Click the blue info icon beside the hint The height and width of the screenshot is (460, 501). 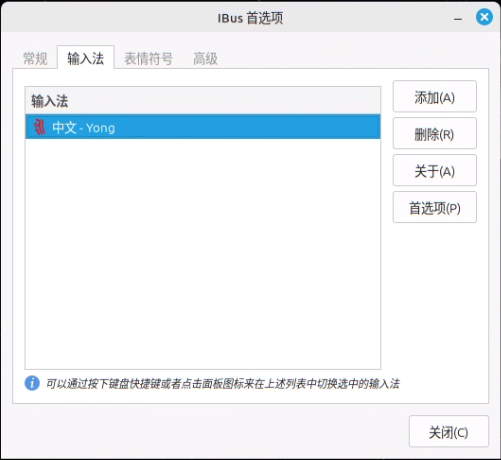32,383
